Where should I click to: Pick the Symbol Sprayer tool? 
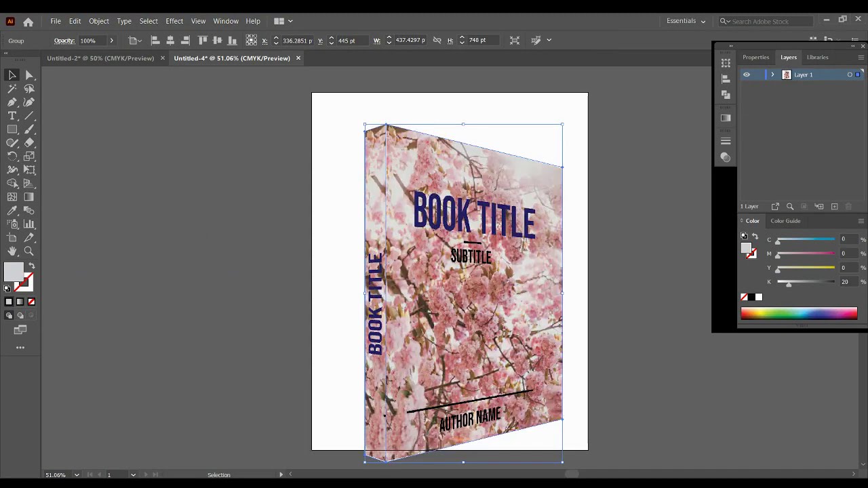[x=12, y=224]
